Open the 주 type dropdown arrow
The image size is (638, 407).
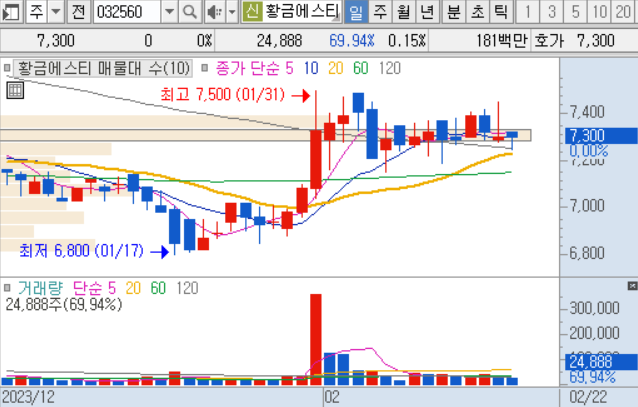56,12
